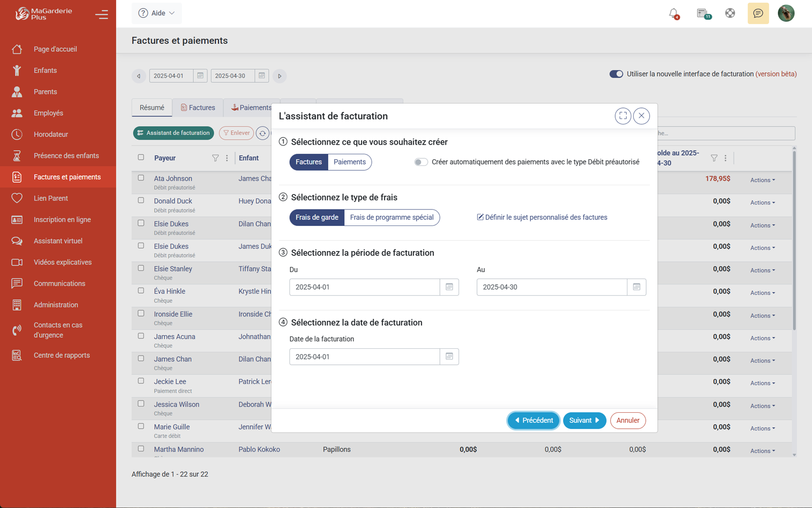The image size is (812, 508).
Task: Select Horodateur in the sidebar
Action: [x=50, y=134]
